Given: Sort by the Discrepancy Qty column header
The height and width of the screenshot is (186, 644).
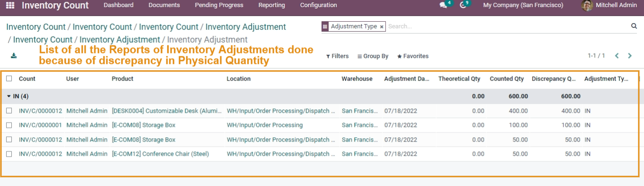Looking at the screenshot, I should [x=554, y=79].
